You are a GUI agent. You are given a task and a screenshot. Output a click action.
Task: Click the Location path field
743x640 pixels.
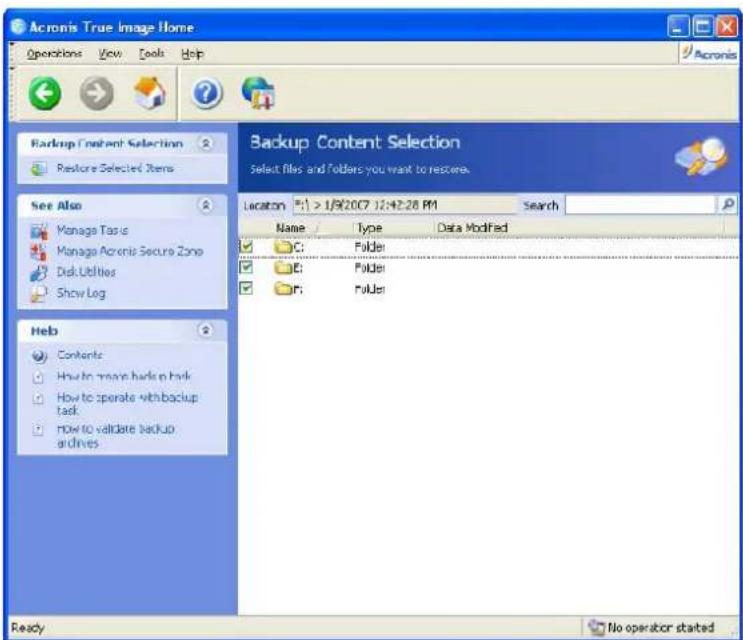click(405, 205)
